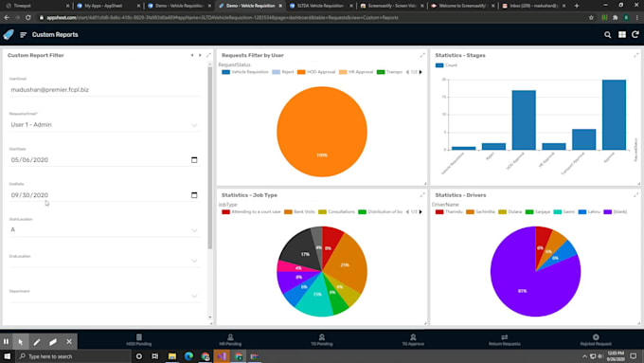Toggle Consultations legend entry in JobType
The height and width of the screenshot is (363, 644).
tap(337, 211)
